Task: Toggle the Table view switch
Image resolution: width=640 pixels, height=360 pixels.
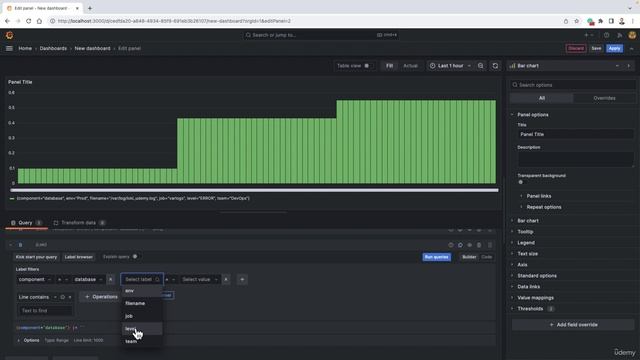Action: (366, 66)
